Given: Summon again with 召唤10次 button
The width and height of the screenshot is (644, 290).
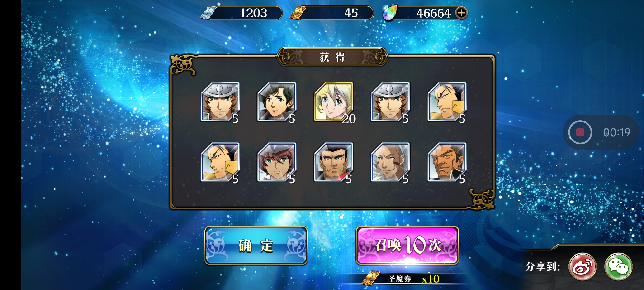Looking at the screenshot, I should pos(407,245).
